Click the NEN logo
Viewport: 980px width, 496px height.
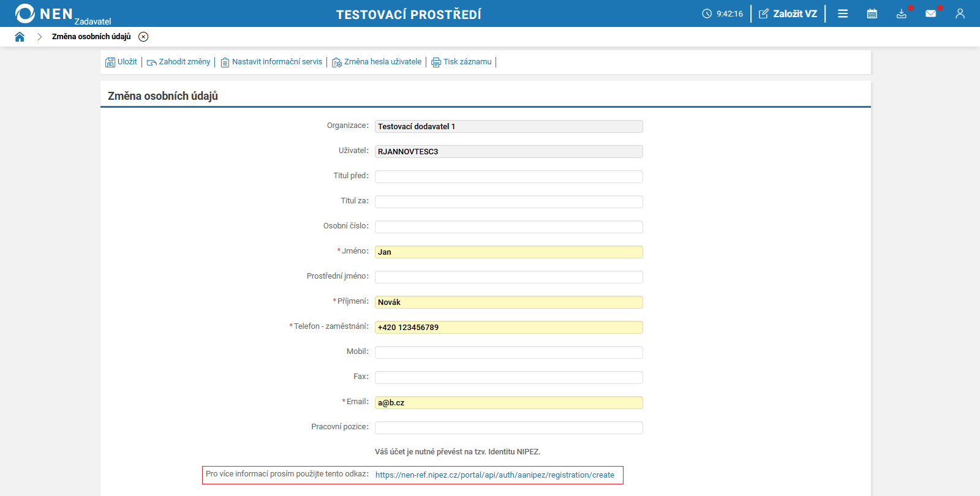point(44,13)
